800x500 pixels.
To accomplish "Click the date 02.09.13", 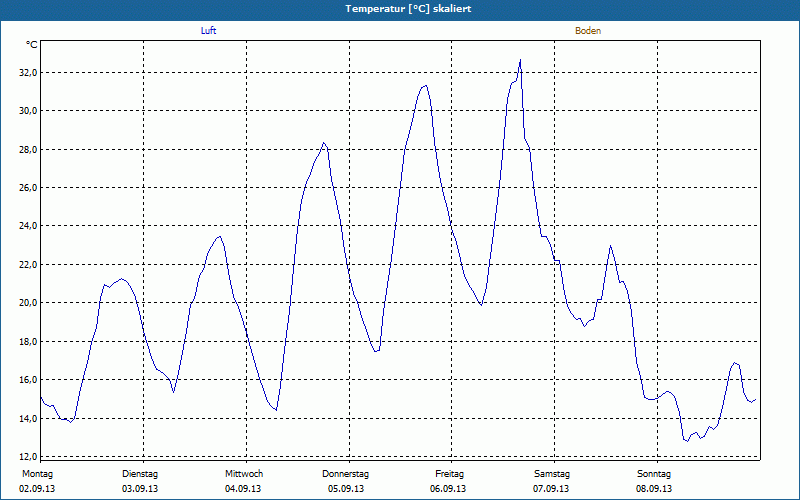I will pyautogui.click(x=37, y=489).
